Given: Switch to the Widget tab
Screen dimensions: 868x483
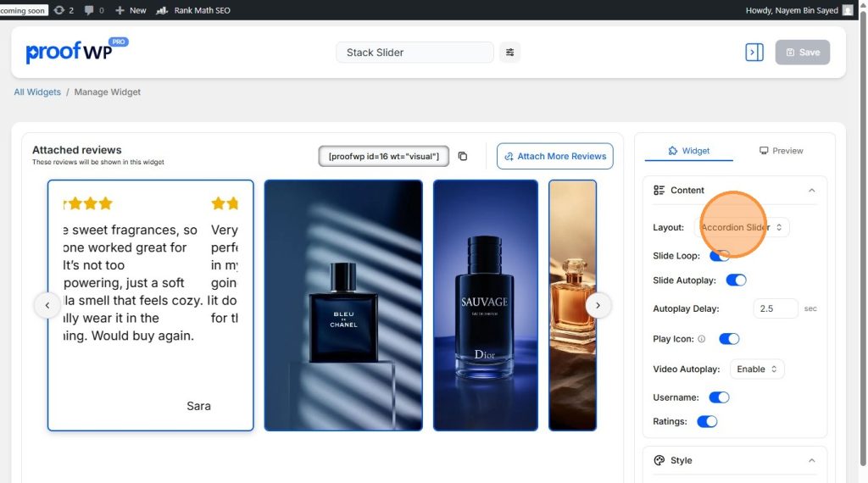Looking at the screenshot, I should tap(688, 151).
